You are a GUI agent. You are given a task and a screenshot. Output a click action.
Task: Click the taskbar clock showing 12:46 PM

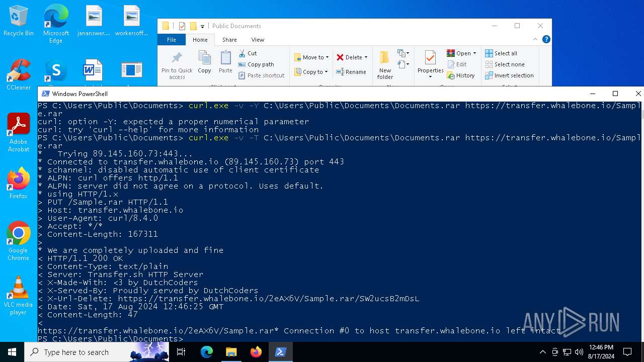[x=601, y=352]
